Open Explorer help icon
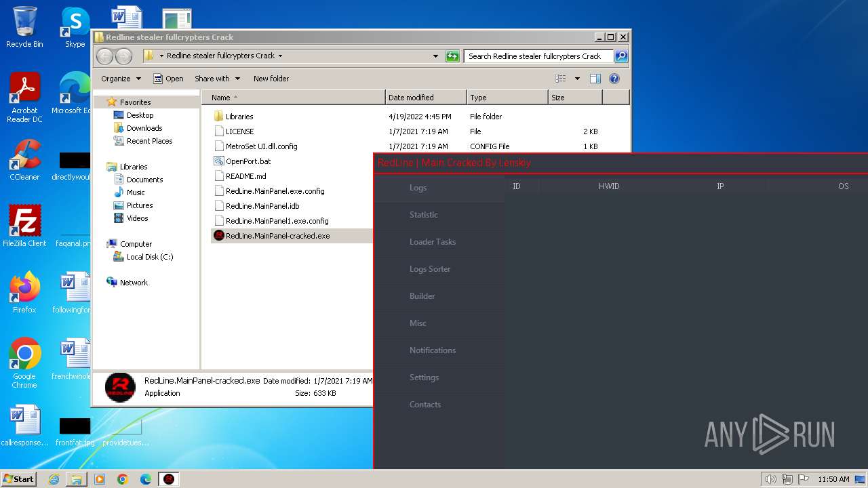The image size is (868, 488). coord(614,79)
